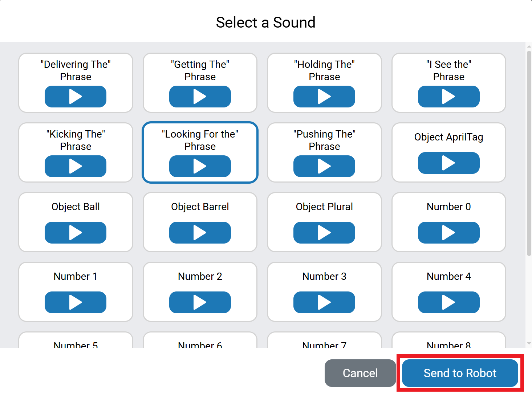Play the Number 0 sound
The width and height of the screenshot is (532, 396).
pyautogui.click(x=449, y=233)
